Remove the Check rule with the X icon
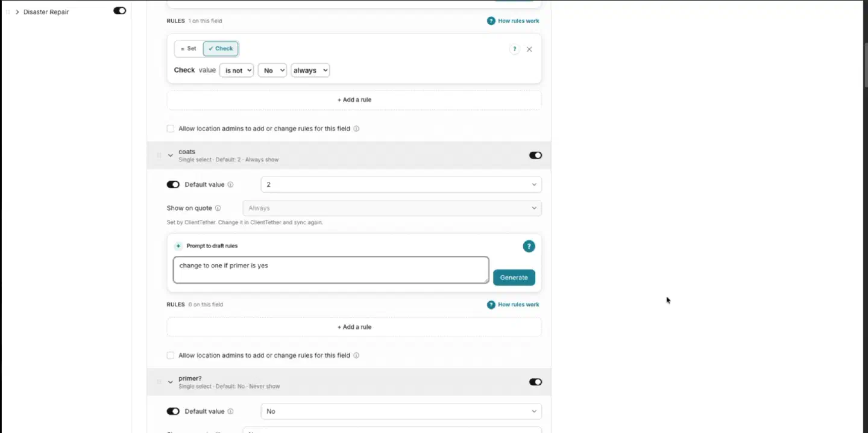This screenshot has width=868, height=433. click(x=529, y=49)
